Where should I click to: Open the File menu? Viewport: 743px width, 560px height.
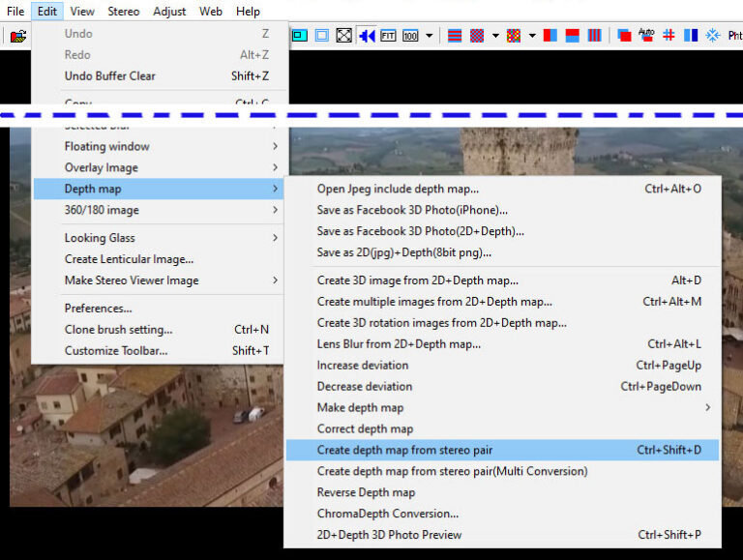pos(15,12)
